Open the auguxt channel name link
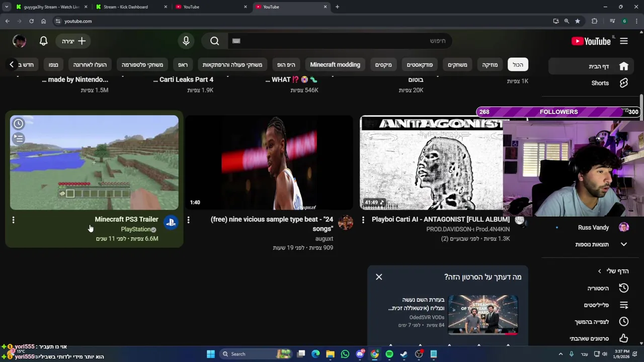 tap(324, 239)
